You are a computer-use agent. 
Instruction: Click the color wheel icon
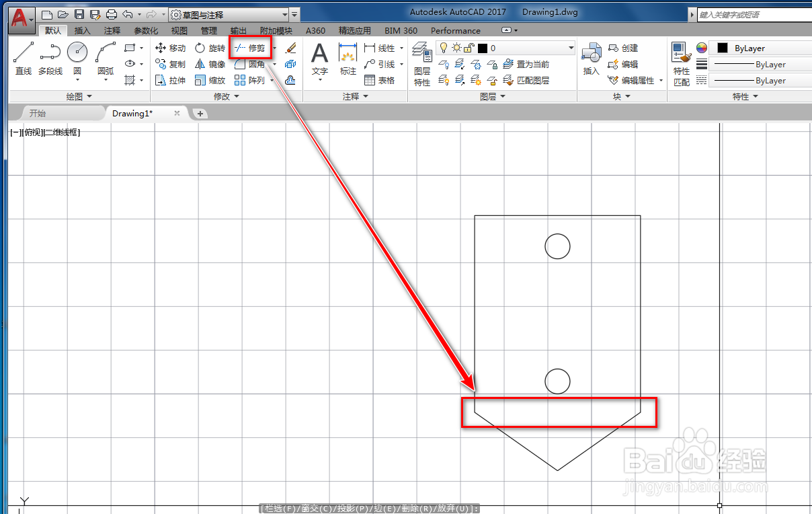702,48
